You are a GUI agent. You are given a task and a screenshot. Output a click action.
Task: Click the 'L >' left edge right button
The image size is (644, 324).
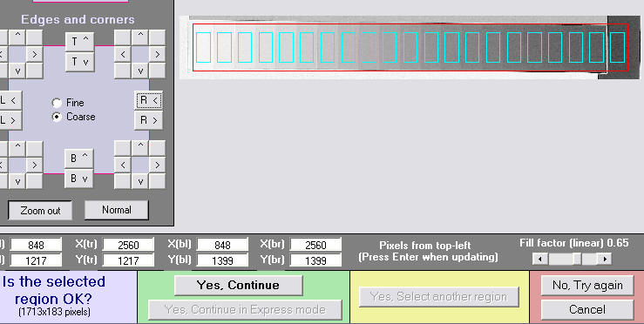(10, 120)
